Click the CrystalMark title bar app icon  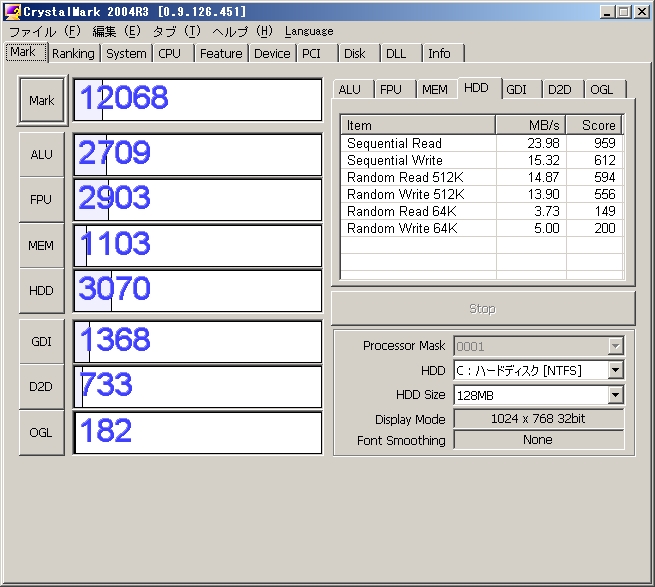13,12
